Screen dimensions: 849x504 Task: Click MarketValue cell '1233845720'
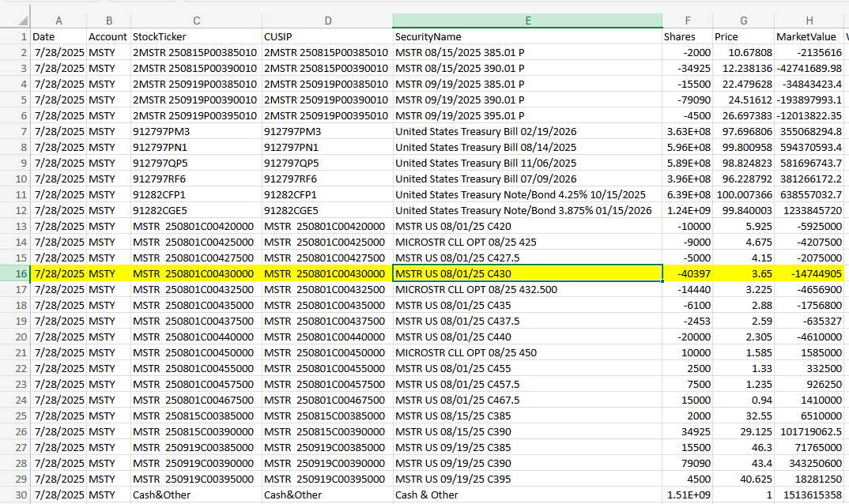(x=809, y=210)
